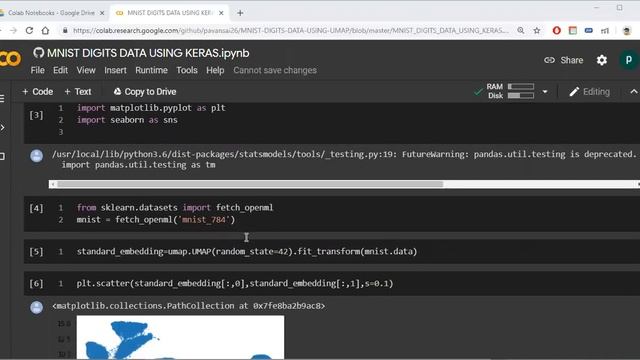This screenshot has width=640, height=360.
Task: Click the notebook title MNIST DIGITS DATA USING KERAS.ipynb
Action: 148,53
